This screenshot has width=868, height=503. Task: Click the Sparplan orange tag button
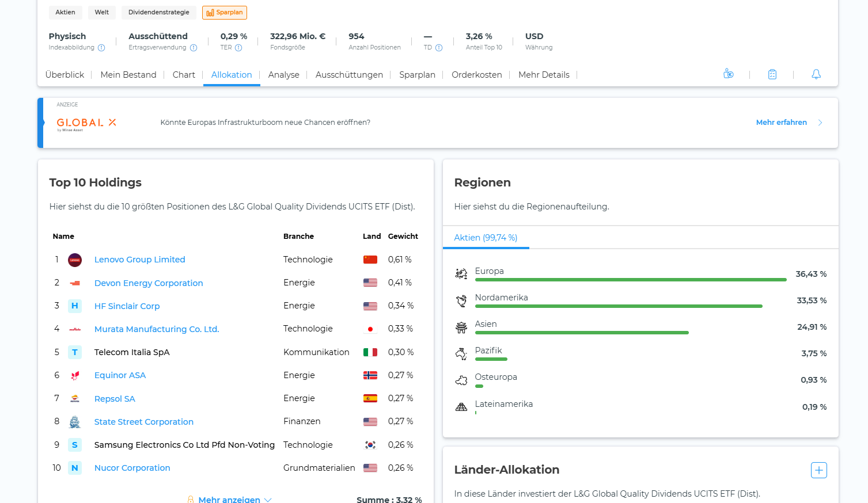(x=225, y=13)
